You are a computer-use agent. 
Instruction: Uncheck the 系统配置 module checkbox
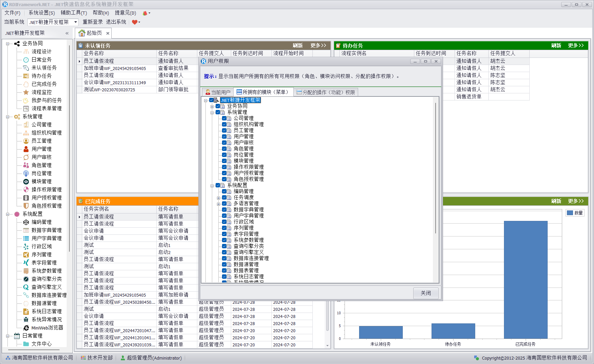(218, 185)
